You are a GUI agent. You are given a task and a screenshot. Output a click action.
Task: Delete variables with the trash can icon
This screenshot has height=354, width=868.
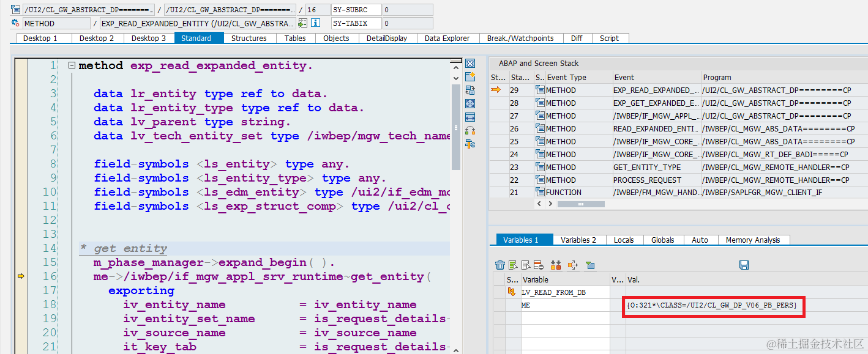point(500,265)
